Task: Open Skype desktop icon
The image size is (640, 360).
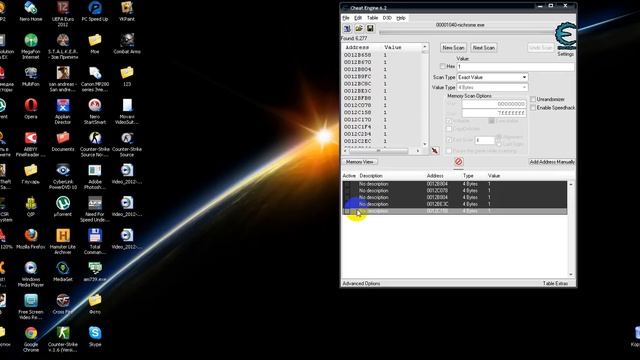Action: click(x=95, y=336)
